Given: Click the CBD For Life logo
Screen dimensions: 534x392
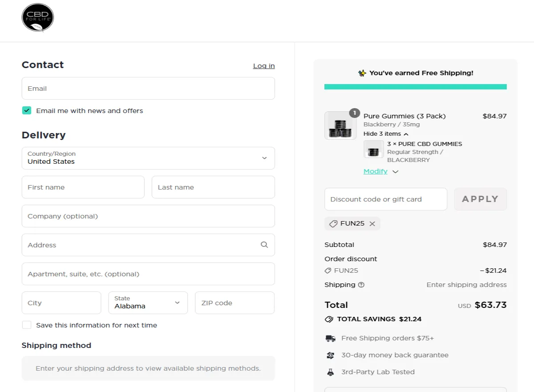Looking at the screenshot, I should click(38, 18).
